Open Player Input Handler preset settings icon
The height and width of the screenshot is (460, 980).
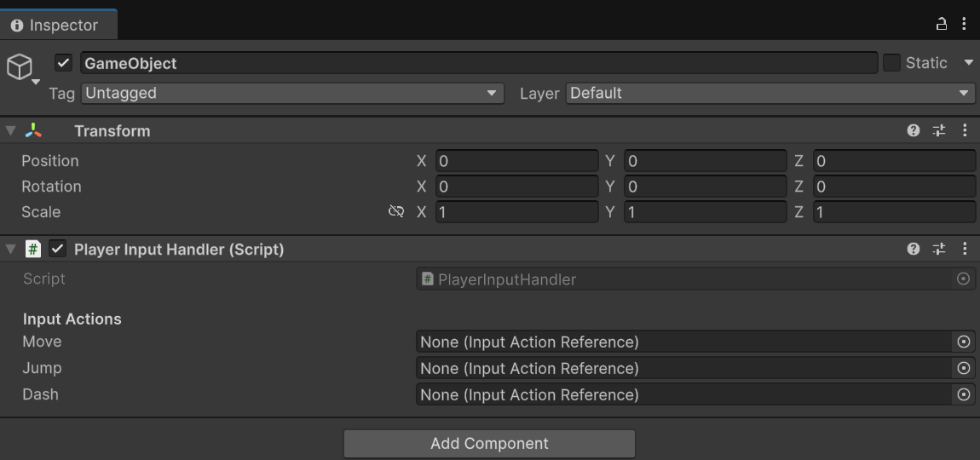click(939, 249)
